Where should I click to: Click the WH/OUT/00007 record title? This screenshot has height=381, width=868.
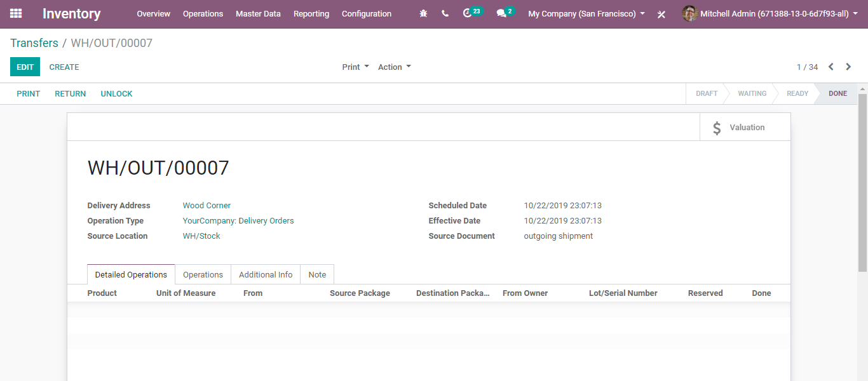click(x=158, y=168)
